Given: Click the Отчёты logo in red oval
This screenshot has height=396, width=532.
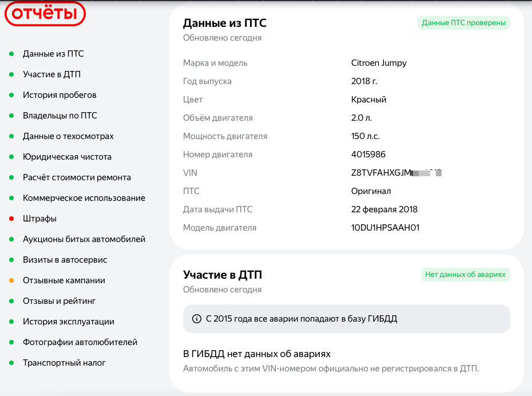Looking at the screenshot, I should (x=44, y=14).
